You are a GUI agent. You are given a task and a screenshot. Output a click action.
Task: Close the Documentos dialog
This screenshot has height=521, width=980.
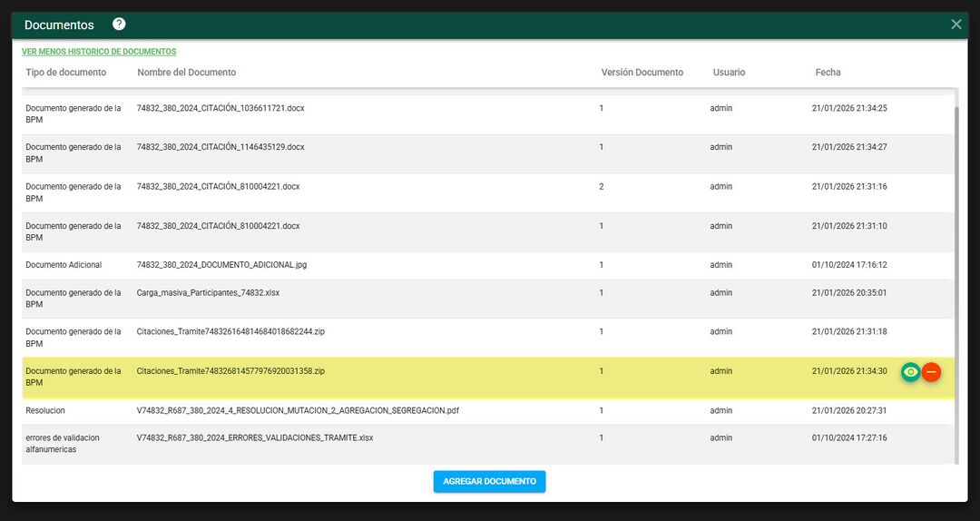click(x=955, y=25)
